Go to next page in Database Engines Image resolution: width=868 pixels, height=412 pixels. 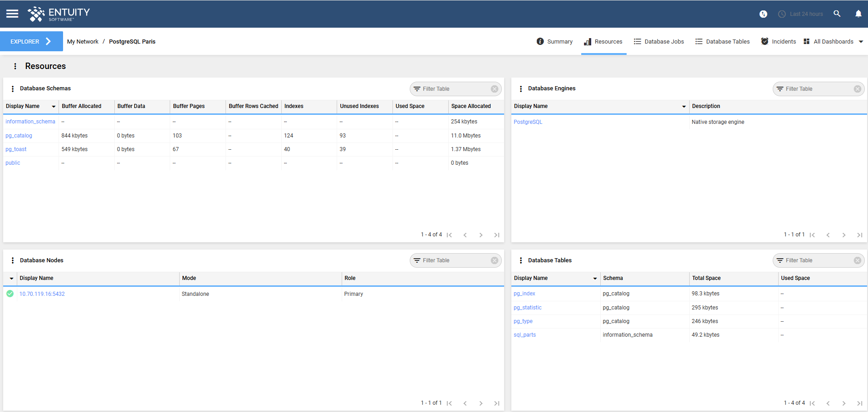click(x=844, y=235)
